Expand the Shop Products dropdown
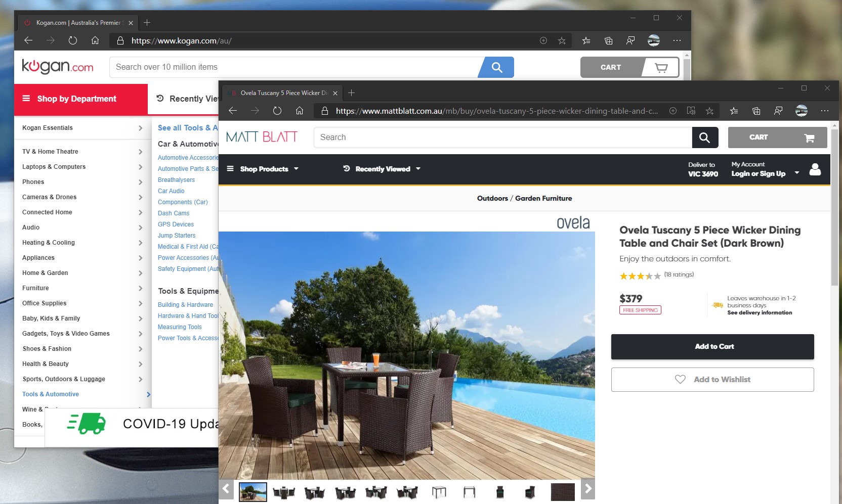The height and width of the screenshot is (504, 842). (263, 169)
